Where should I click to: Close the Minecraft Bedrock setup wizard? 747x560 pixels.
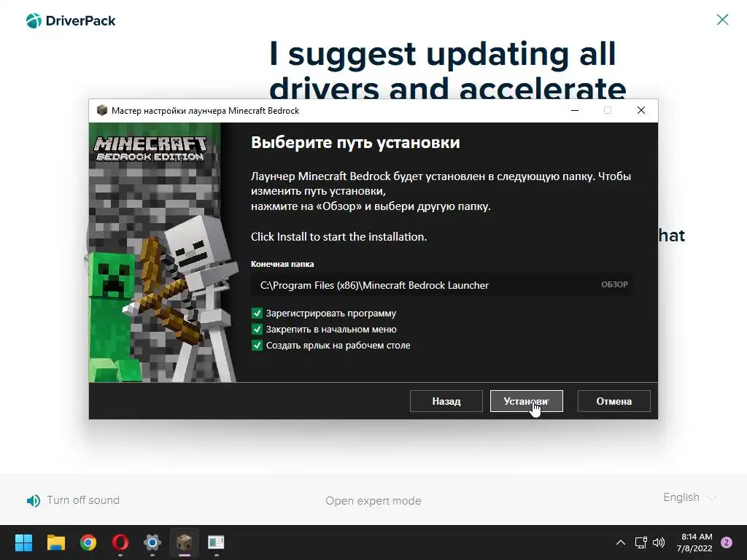(x=640, y=111)
